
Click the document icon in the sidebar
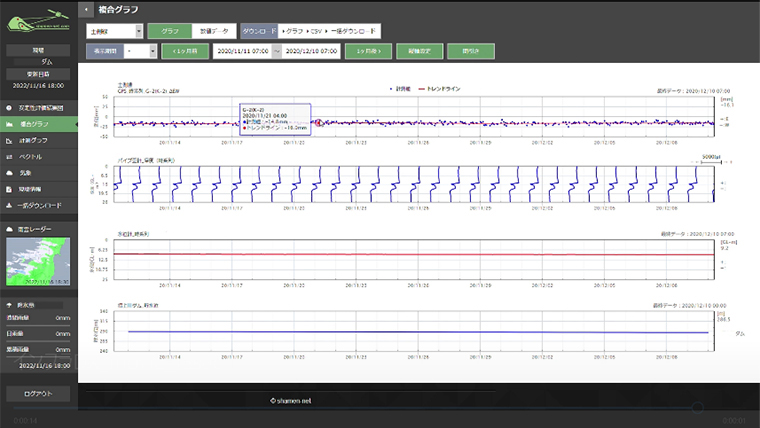pos(9,189)
